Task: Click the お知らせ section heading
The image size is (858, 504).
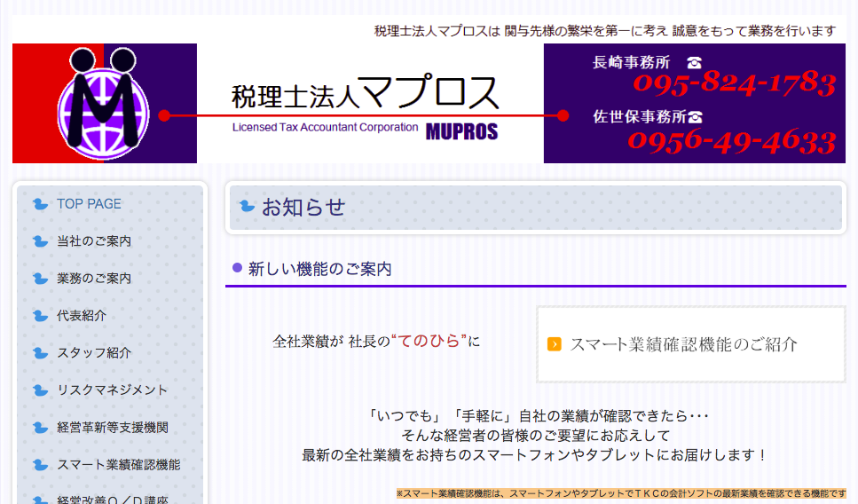Action: 303,208
